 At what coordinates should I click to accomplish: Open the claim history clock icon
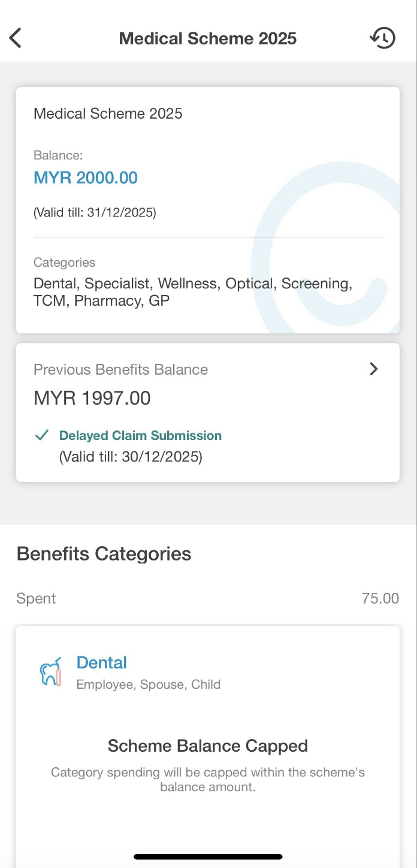382,38
